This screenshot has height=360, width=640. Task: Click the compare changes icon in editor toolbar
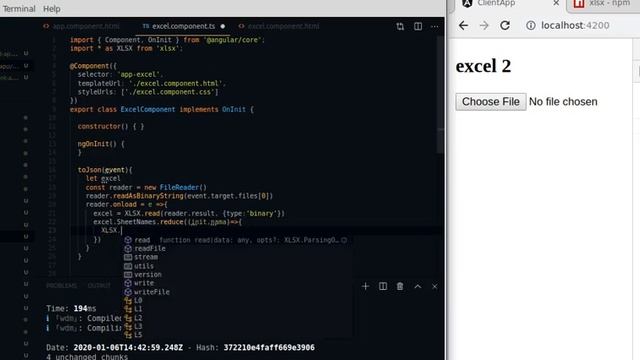(x=400, y=27)
